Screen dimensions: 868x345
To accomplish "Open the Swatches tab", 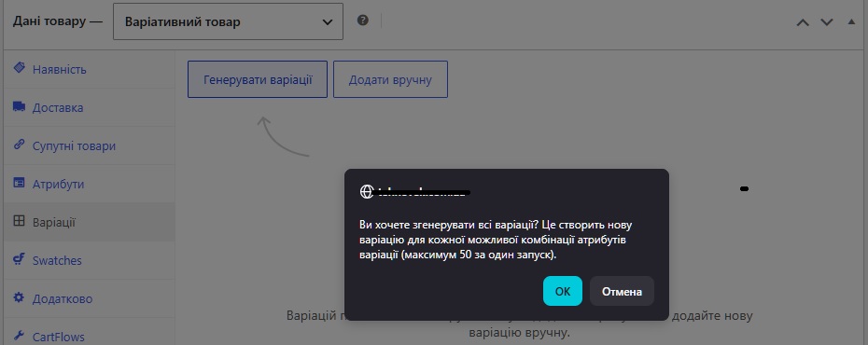I will pos(89,260).
